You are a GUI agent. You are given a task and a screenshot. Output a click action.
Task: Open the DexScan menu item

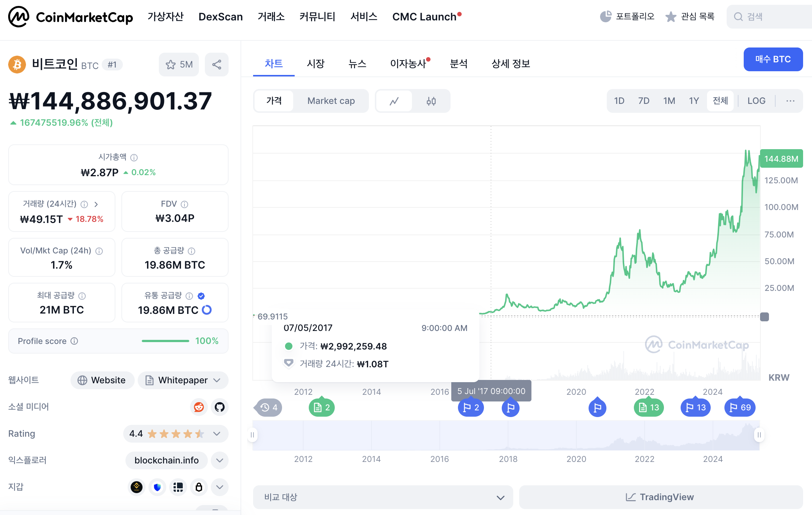(x=220, y=17)
